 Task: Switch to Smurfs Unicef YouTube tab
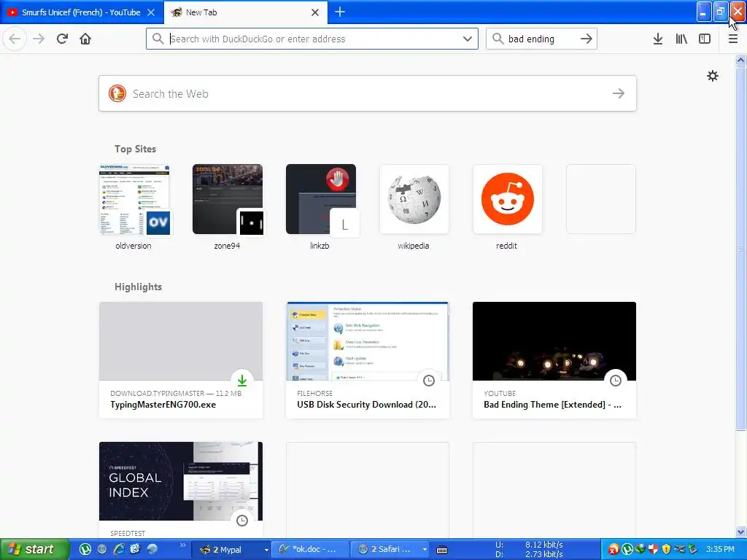pos(82,12)
